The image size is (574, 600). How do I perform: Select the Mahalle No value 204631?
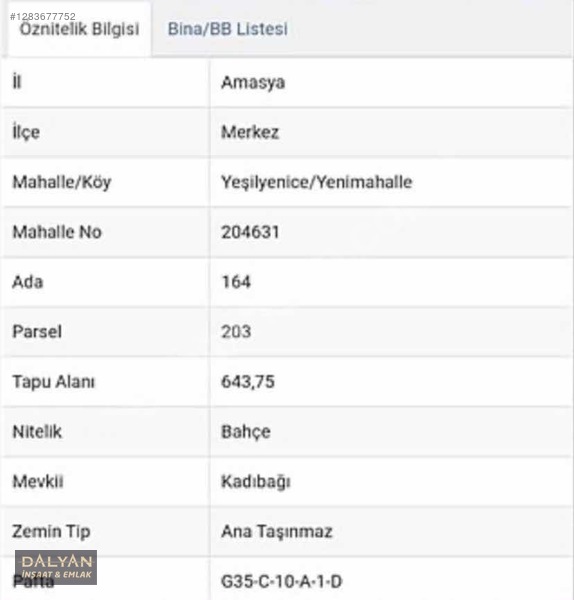tap(250, 232)
